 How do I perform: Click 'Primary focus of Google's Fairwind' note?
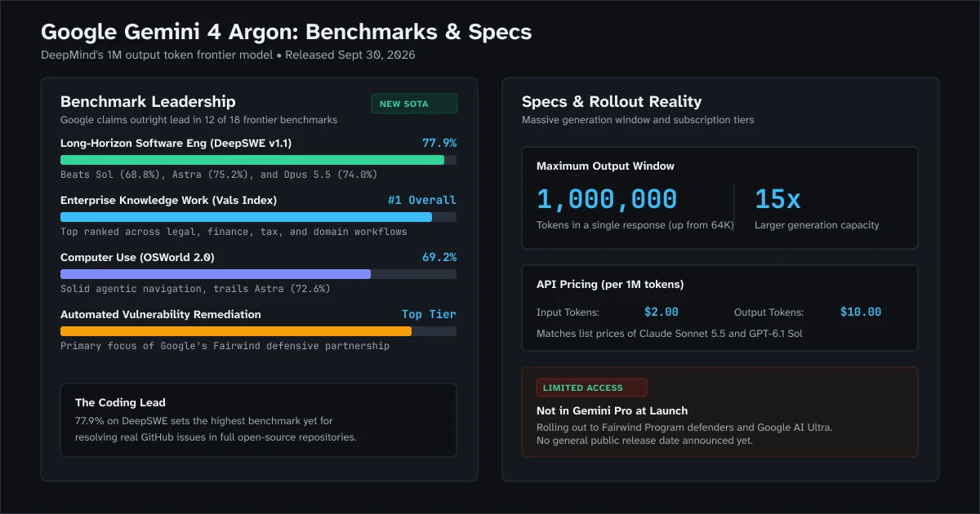tap(225, 346)
